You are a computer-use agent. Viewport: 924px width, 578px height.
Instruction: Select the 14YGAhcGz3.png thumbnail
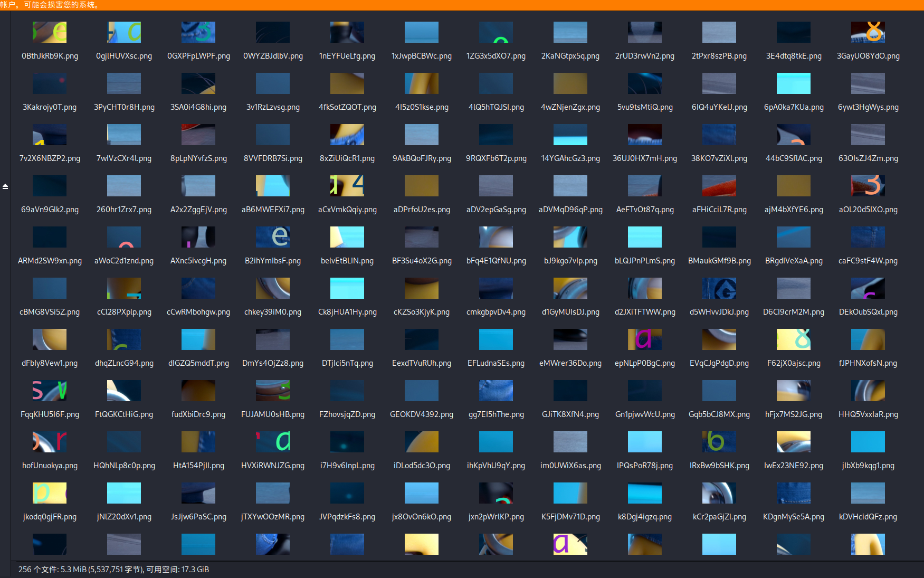(x=570, y=135)
